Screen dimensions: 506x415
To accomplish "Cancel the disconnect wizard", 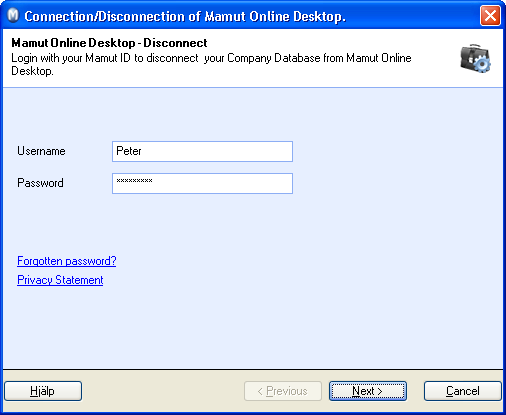I will (x=463, y=391).
